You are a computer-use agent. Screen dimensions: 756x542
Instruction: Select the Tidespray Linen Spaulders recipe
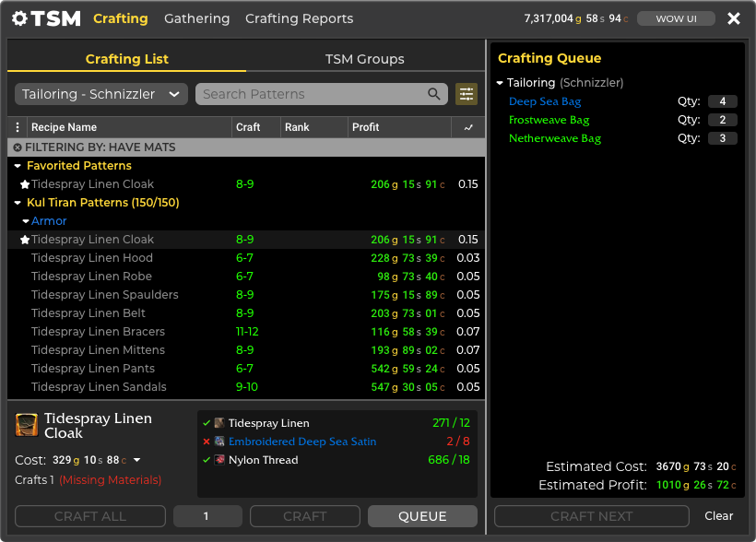pos(246,295)
